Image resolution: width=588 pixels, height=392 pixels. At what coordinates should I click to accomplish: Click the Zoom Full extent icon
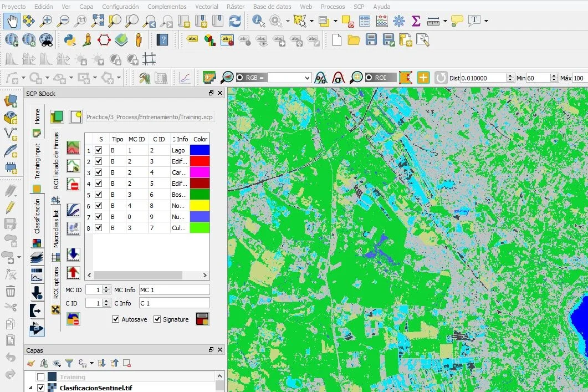(98, 21)
